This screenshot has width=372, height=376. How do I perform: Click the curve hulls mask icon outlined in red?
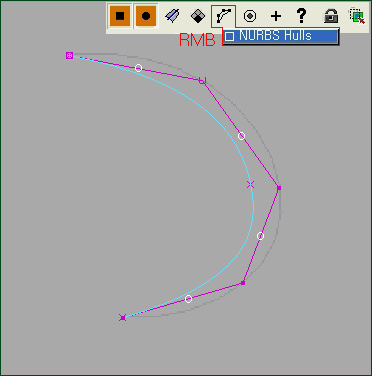click(223, 16)
